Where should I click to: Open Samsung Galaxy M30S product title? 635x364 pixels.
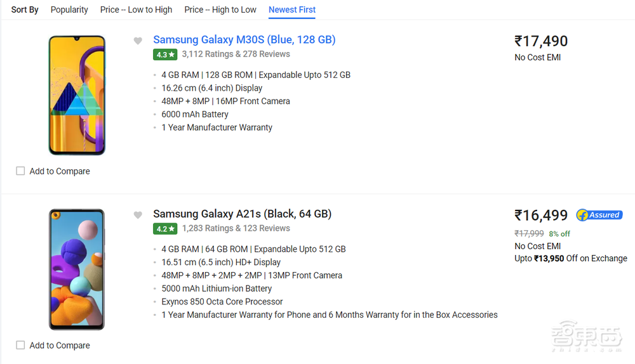coord(244,40)
